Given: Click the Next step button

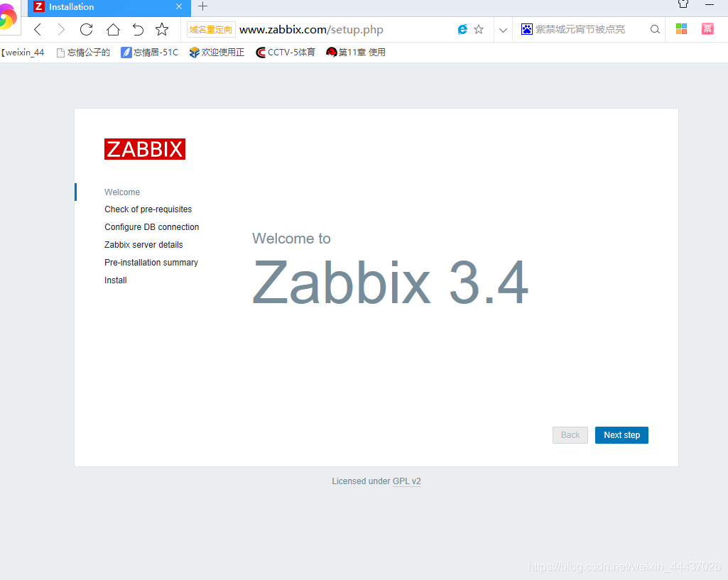Looking at the screenshot, I should (621, 435).
